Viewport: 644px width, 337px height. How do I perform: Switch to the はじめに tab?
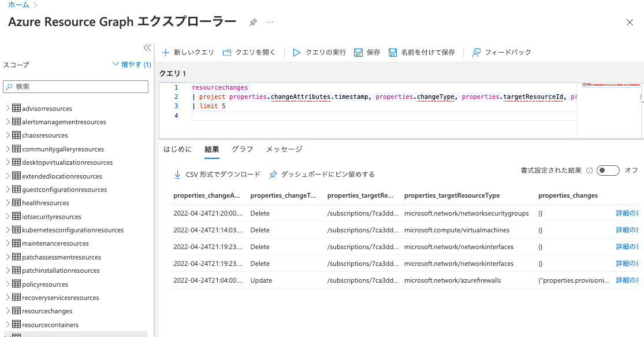(x=177, y=149)
